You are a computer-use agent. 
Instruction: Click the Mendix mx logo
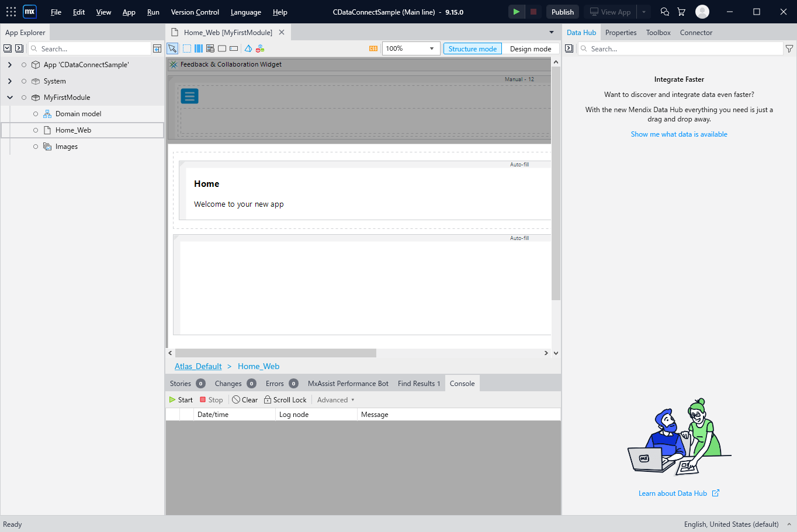point(30,12)
